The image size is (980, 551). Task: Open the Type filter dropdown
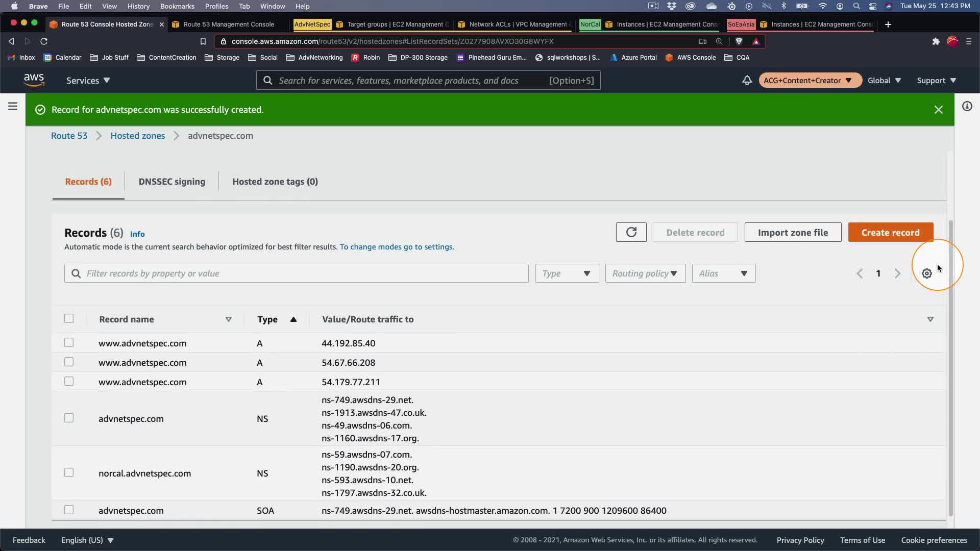(x=567, y=273)
